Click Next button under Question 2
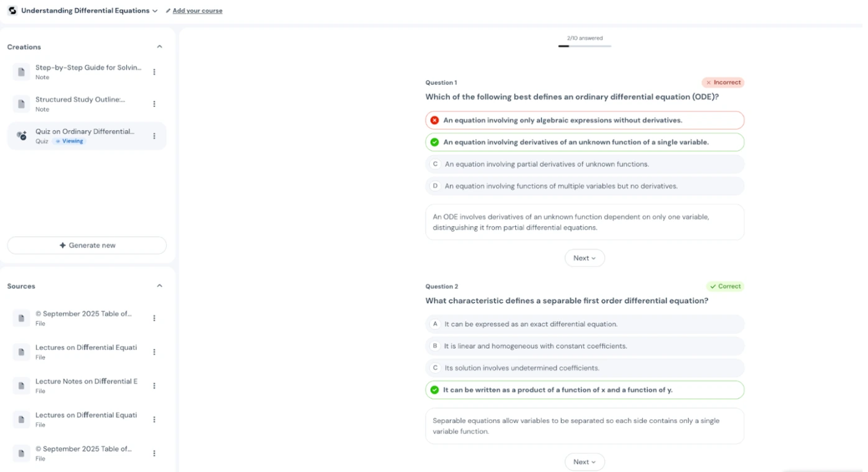Image resolution: width=868 pixels, height=472 pixels. pyautogui.click(x=584, y=462)
